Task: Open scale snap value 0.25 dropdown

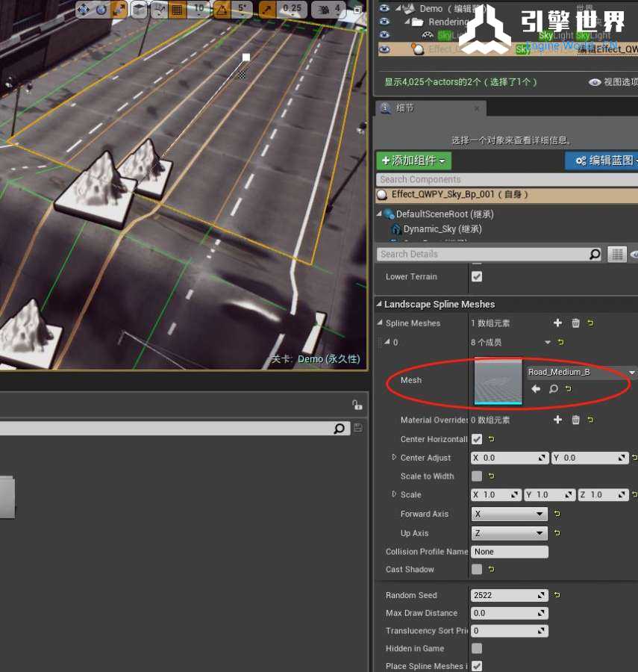Action: tap(292, 10)
